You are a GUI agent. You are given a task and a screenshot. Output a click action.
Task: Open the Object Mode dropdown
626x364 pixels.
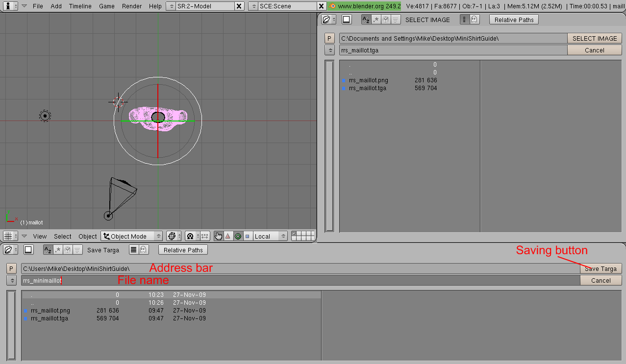[131, 236]
